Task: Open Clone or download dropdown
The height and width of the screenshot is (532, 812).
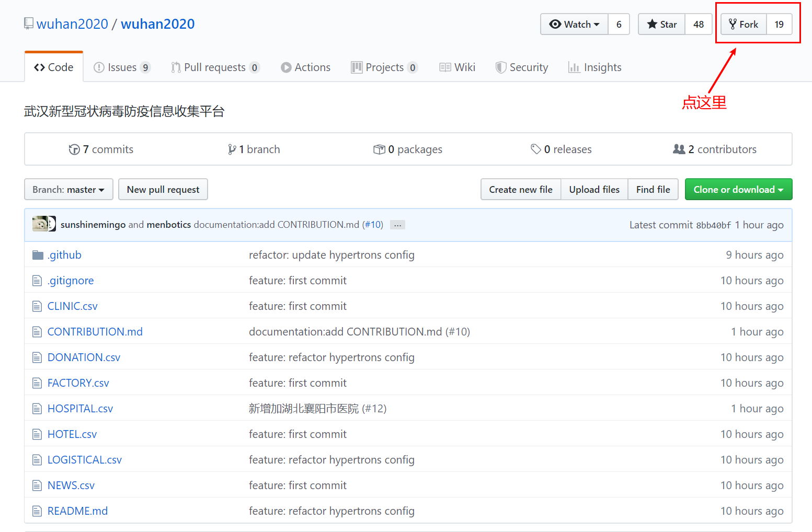Action: [738, 189]
